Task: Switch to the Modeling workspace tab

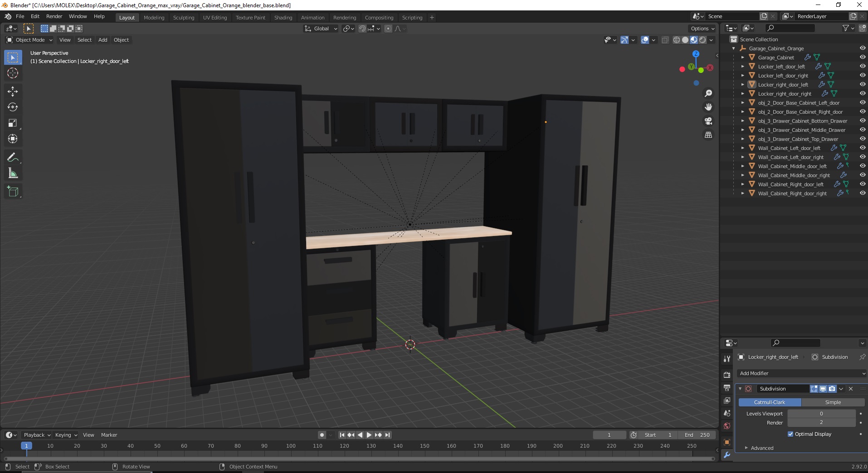Action: click(x=154, y=18)
